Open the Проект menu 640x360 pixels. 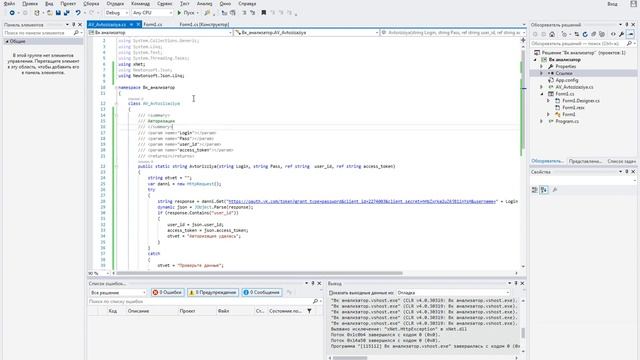(68, 4)
